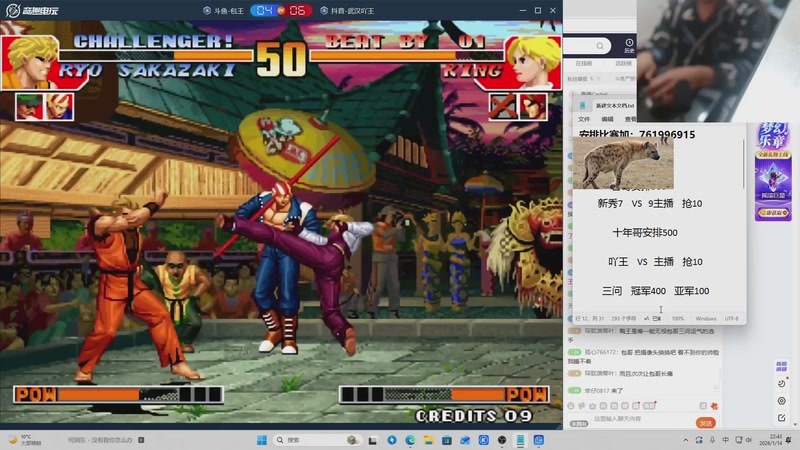Open the black circular OBS-style taskbar icon

coord(502,440)
